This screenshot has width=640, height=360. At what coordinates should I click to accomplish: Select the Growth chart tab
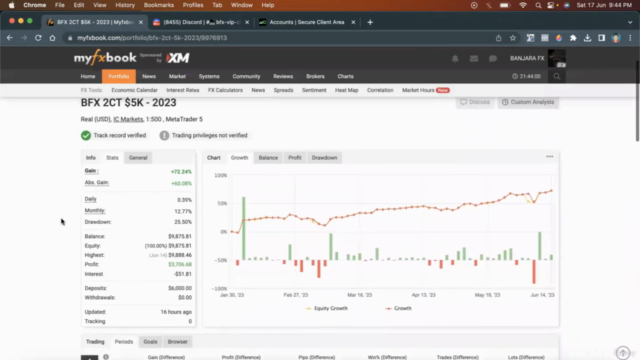(240, 158)
